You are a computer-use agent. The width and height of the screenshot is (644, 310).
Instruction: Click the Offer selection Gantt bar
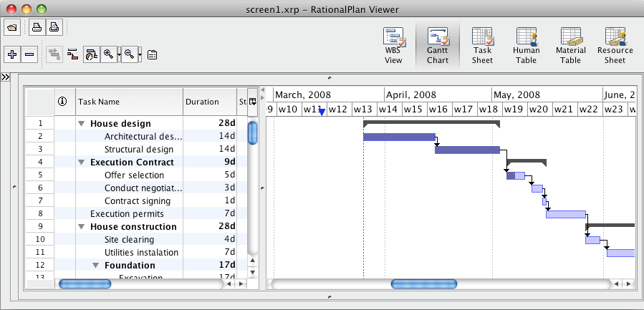coord(516,175)
